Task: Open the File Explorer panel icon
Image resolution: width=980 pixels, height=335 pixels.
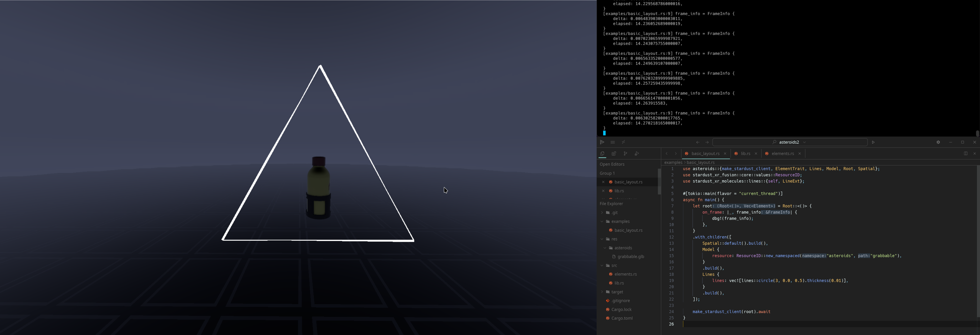Action: (x=602, y=154)
